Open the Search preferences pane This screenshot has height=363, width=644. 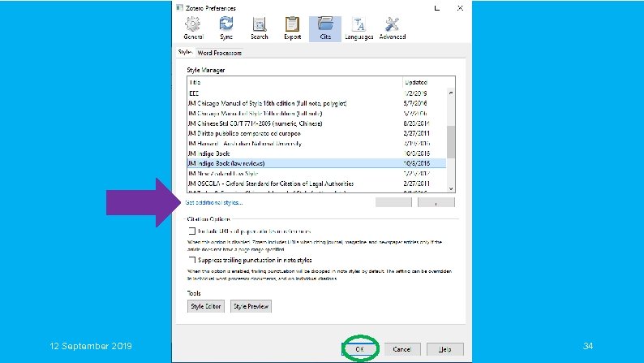[260, 28]
